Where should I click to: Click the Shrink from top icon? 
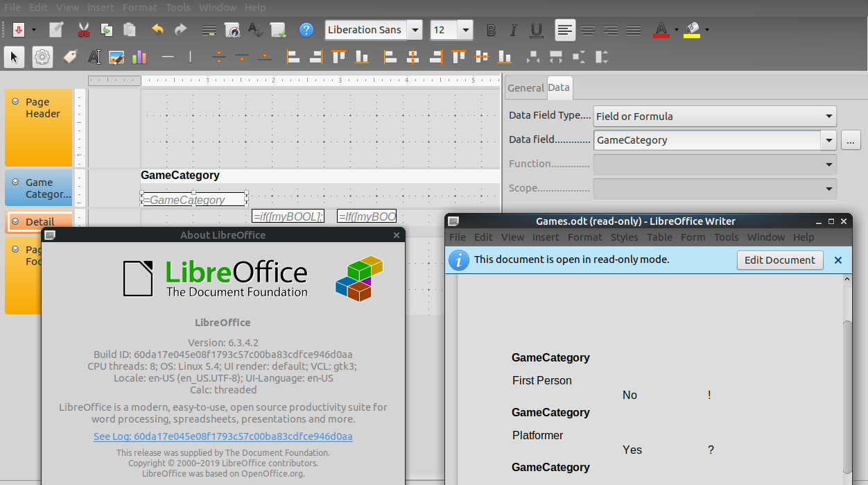pos(242,57)
